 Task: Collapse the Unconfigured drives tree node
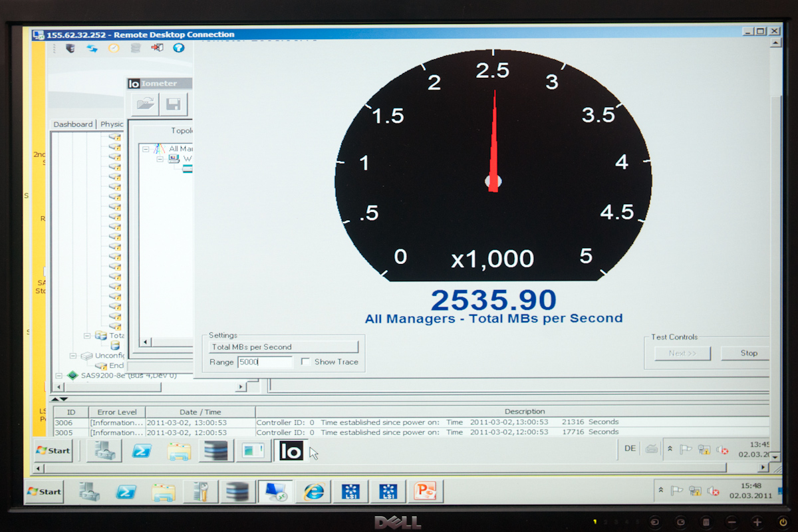click(x=72, y=356)
